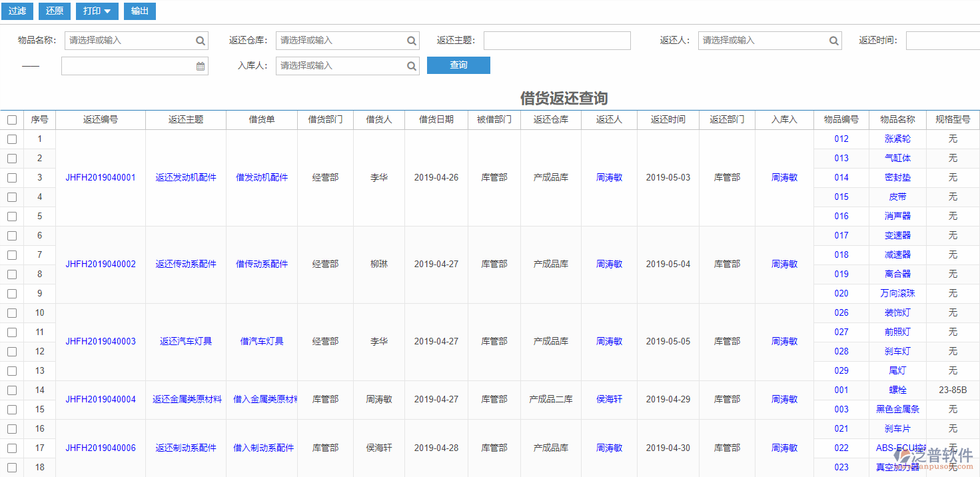Open the item 螺栓 detail link
980x477 pixels.
pyautogui.click(x=896, y=390)
